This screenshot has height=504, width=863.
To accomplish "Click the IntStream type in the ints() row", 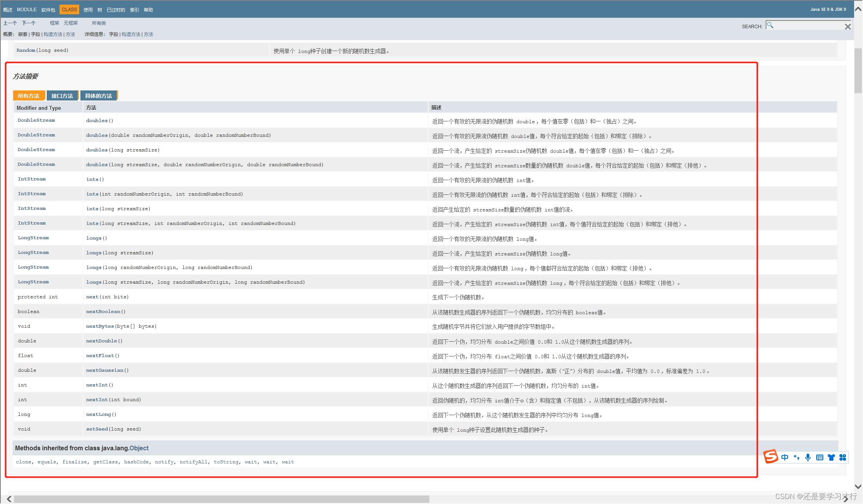I will [x=32, y=179].
